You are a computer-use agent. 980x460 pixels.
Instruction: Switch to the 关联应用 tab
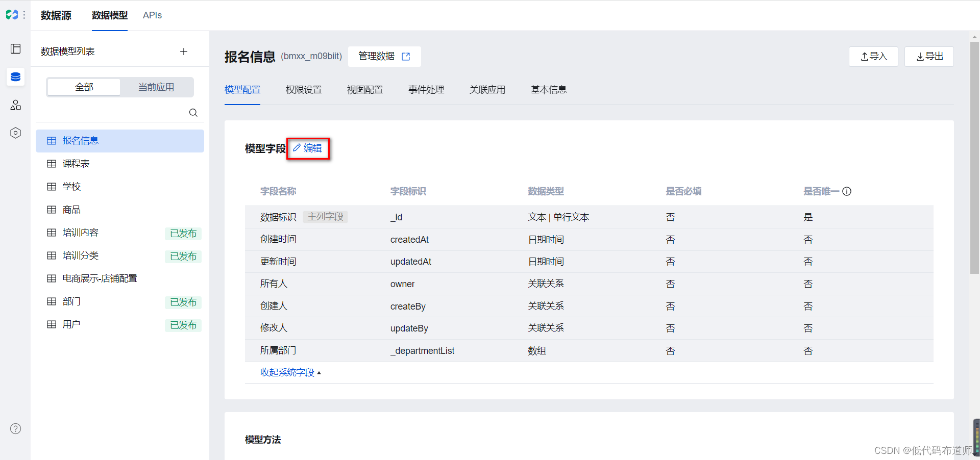tap(487, 90)
